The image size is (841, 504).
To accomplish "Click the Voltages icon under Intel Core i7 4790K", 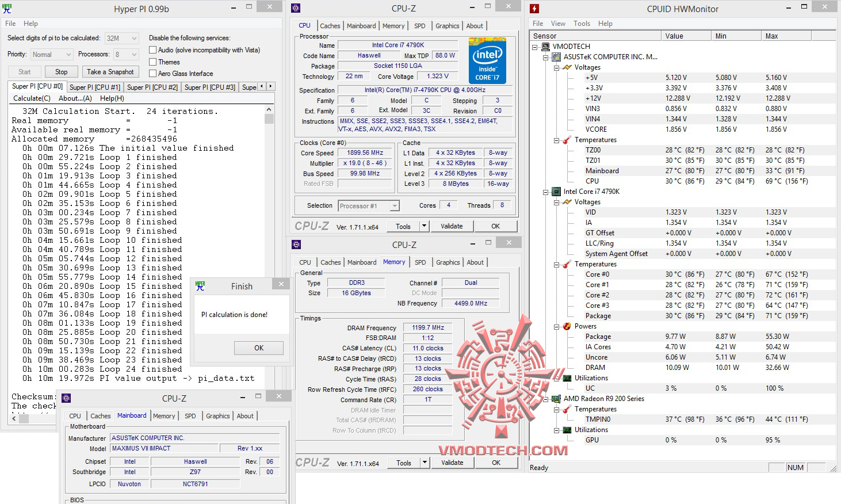I will [x=567, y=202].
